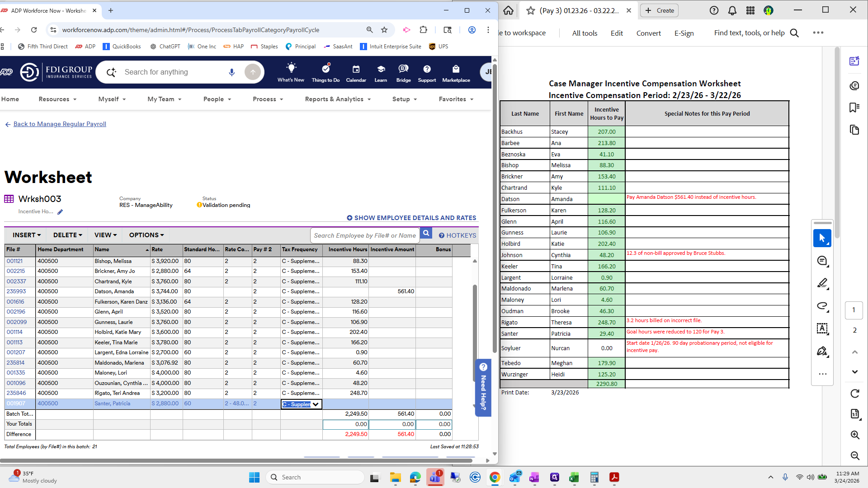This screenshot has height=488, width=868.
Task: Click the worksheet employee search magnifier button
Action: (x=426, y=234)
